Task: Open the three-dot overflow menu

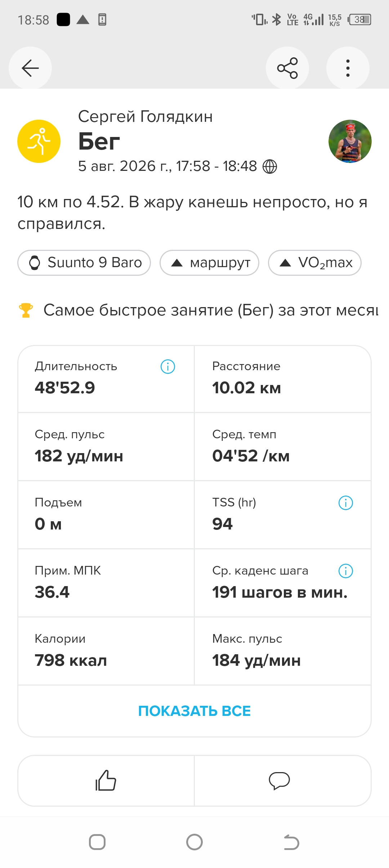Action: [x=348, y=68]
